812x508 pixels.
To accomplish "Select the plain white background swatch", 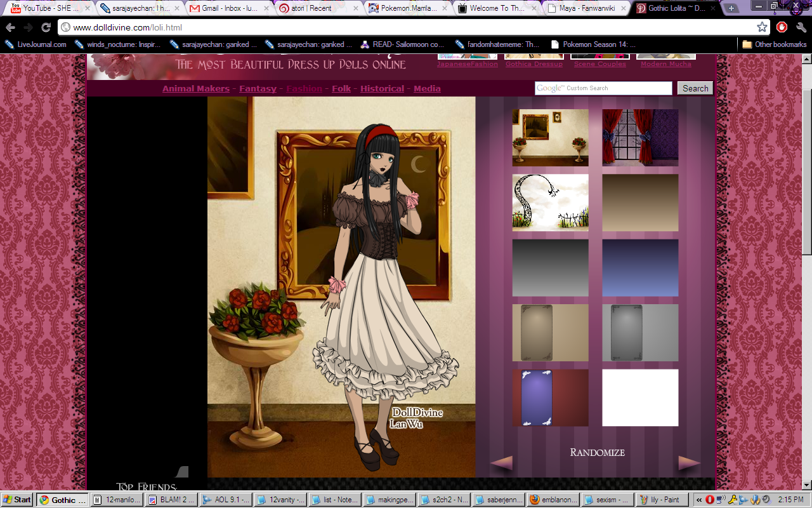I will [640, 398].
